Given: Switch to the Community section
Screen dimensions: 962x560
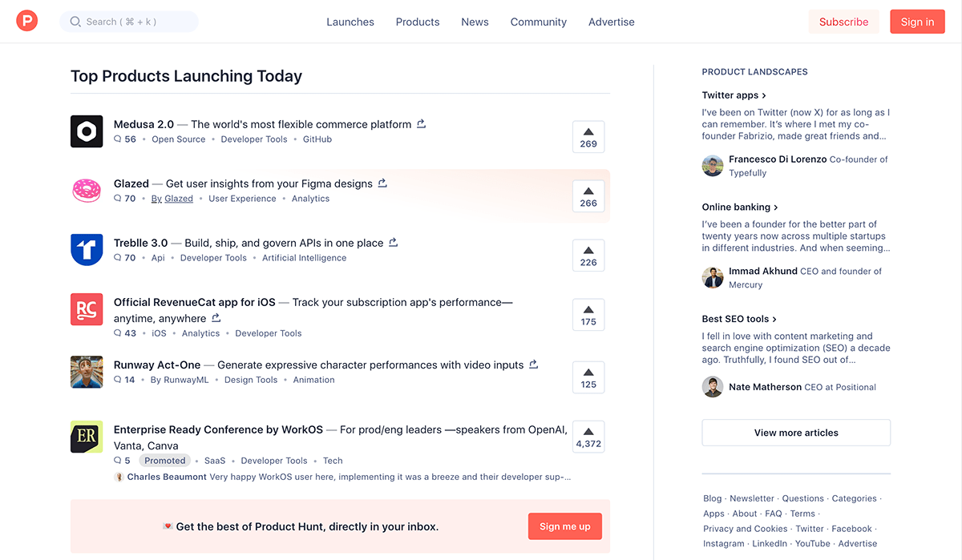Looking at the screenshot, I should coord(538,22).
